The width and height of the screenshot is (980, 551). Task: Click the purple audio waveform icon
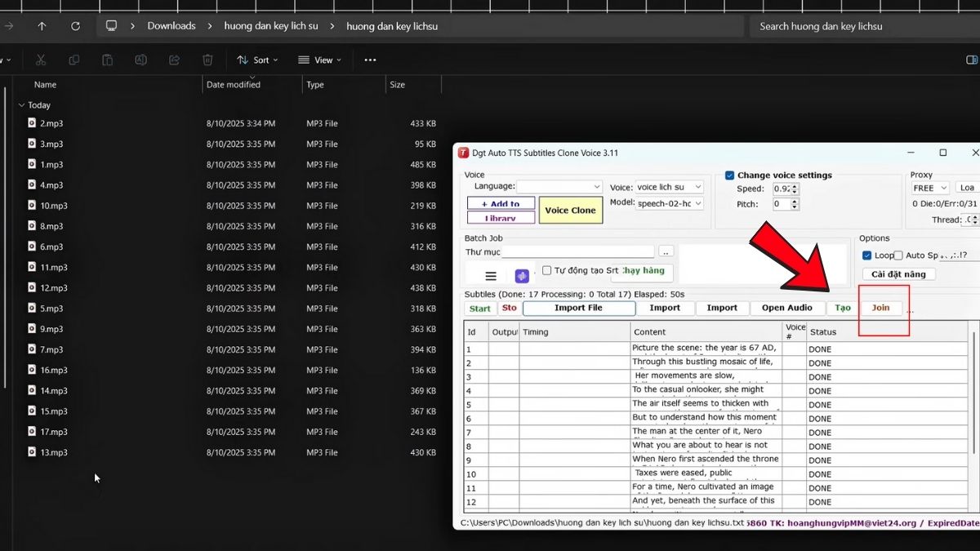[522, 276]
